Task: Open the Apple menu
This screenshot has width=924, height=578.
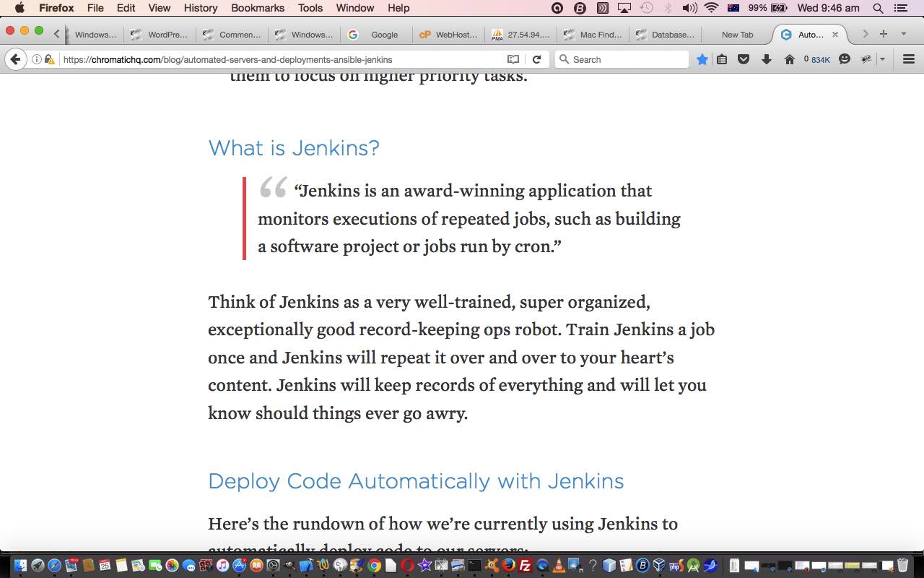Action: (19, 8)
